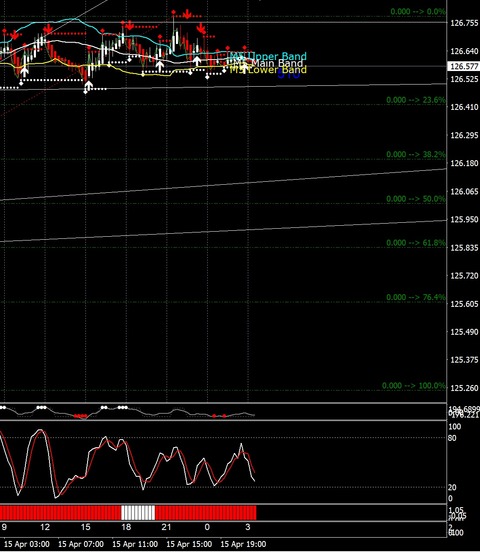
Task: Click the 126.410 price axis label
Action: click(x=464, y=107)
